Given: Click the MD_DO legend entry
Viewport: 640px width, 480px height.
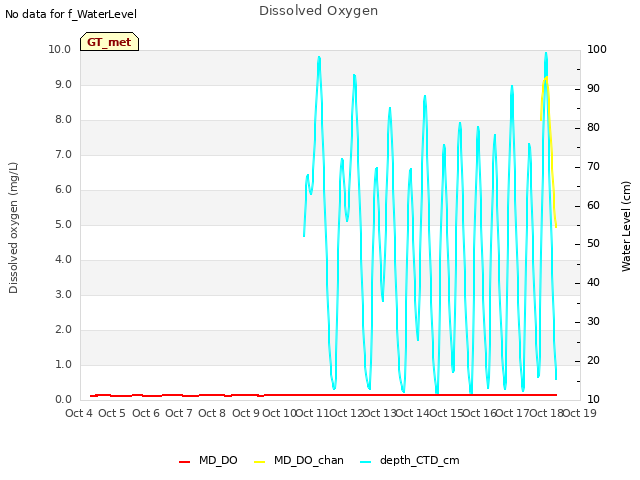Looking at the screenshot, I should [208, 460].
